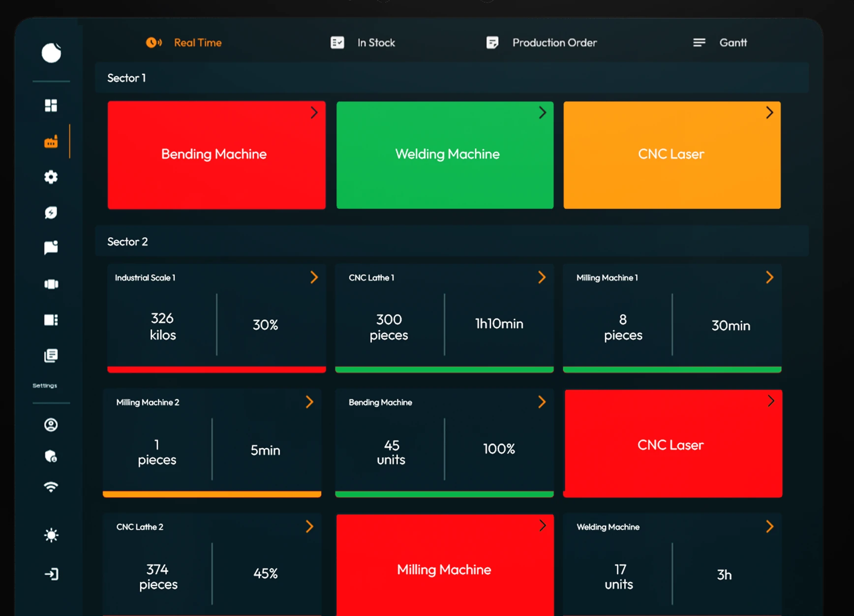Expand Industrial Scale 1 card chevron
Screen dimensions: 854x616
point(314,277)
